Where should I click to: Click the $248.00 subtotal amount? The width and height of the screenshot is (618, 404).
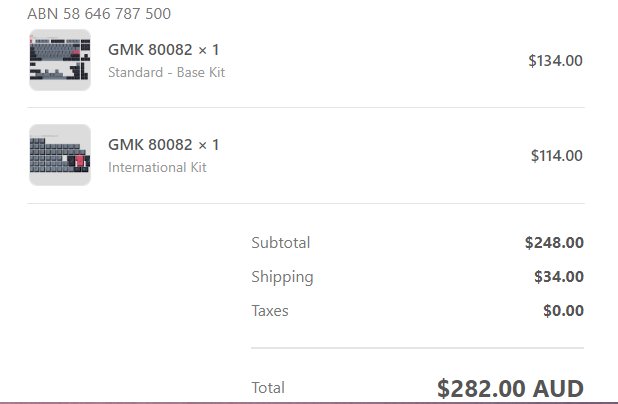pyautogui.click(x=554, y=243)
